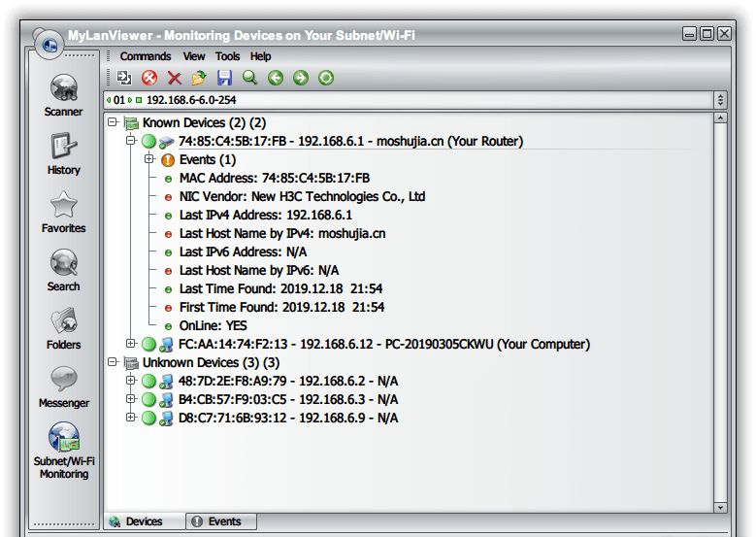
Task: Expand device 192.168.6.3 node
Action: click(131, 399)
